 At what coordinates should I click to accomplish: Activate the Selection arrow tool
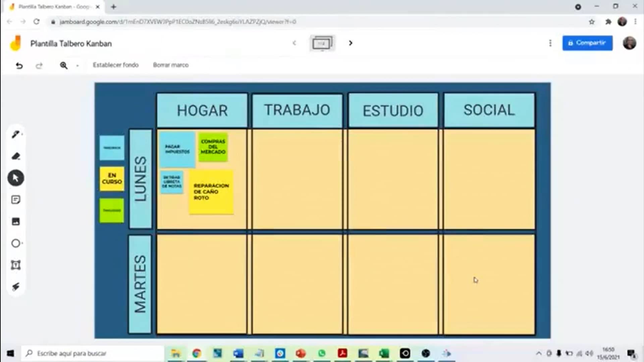click(16, 178)
